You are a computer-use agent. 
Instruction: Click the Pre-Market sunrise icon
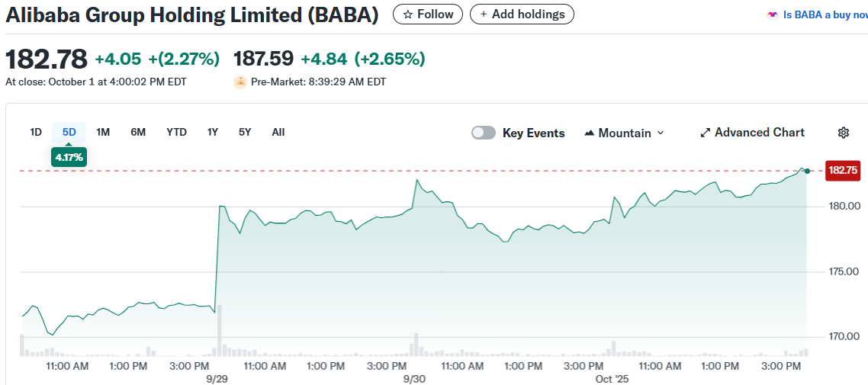click(240, 82)
